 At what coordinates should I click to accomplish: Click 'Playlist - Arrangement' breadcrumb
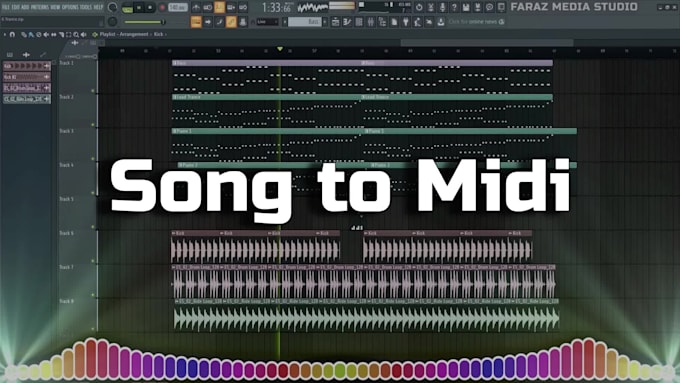(124, 34)
